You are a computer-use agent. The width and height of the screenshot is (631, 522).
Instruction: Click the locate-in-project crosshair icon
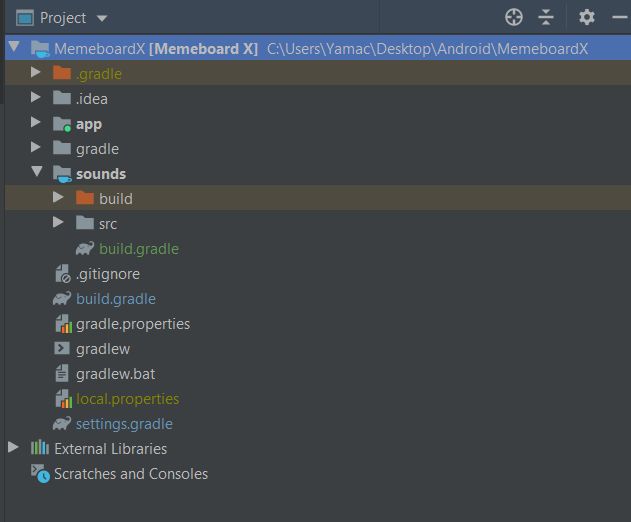tap(513, 17)
